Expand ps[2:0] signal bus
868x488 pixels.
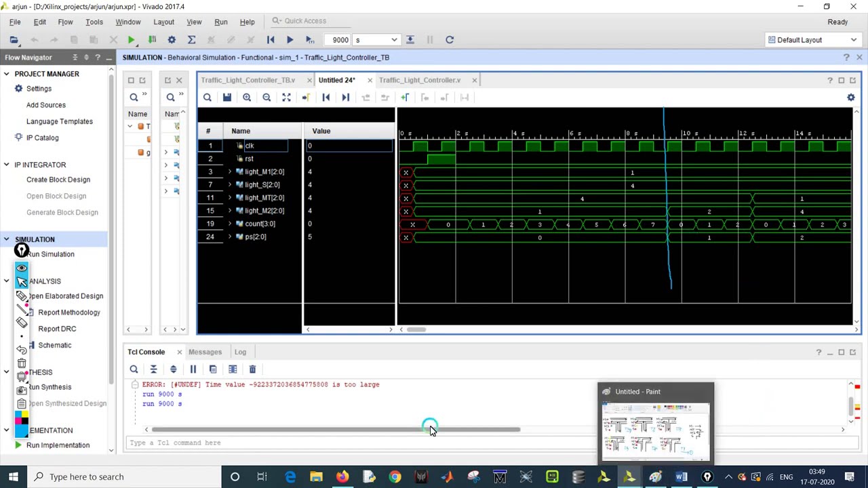[230, 237]
